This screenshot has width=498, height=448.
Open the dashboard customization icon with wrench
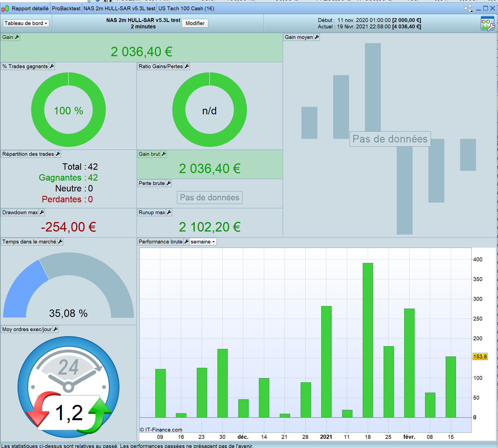[488, 23]
